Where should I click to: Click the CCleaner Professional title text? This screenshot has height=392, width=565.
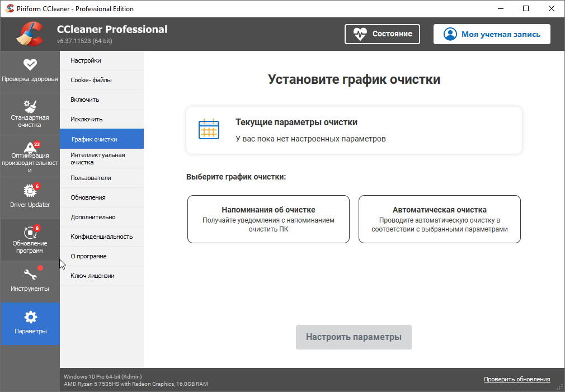(x=112, y=29)
